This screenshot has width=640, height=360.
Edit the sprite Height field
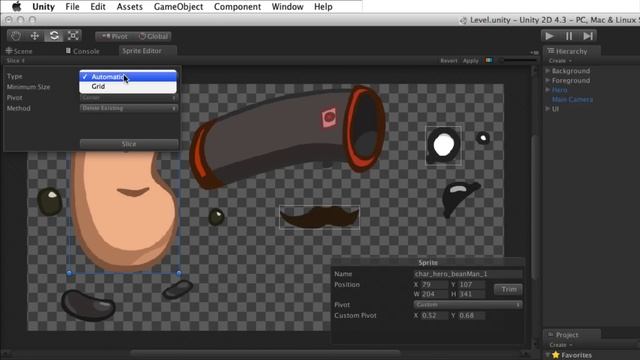(x=471, y=294)
